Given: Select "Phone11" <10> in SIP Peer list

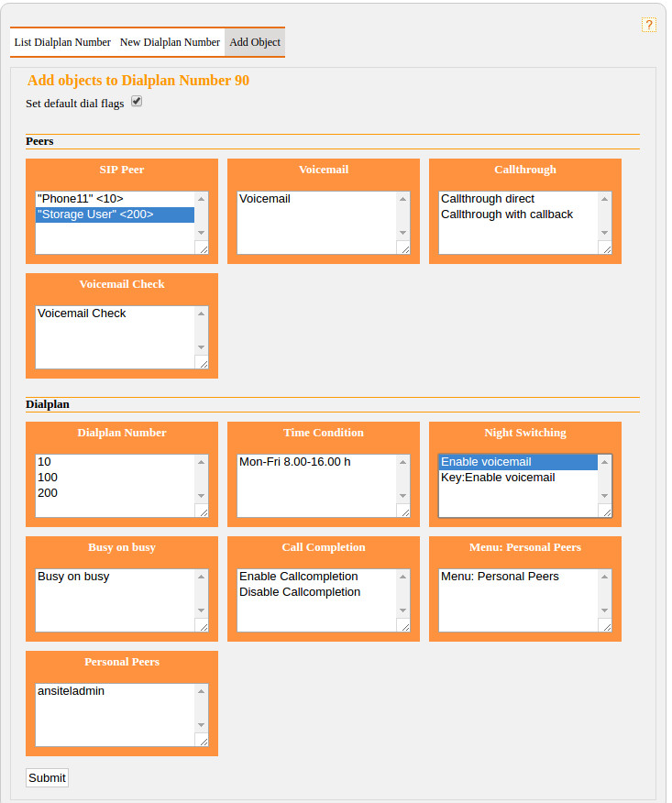Looking at the screenshot, I should 80,199.
